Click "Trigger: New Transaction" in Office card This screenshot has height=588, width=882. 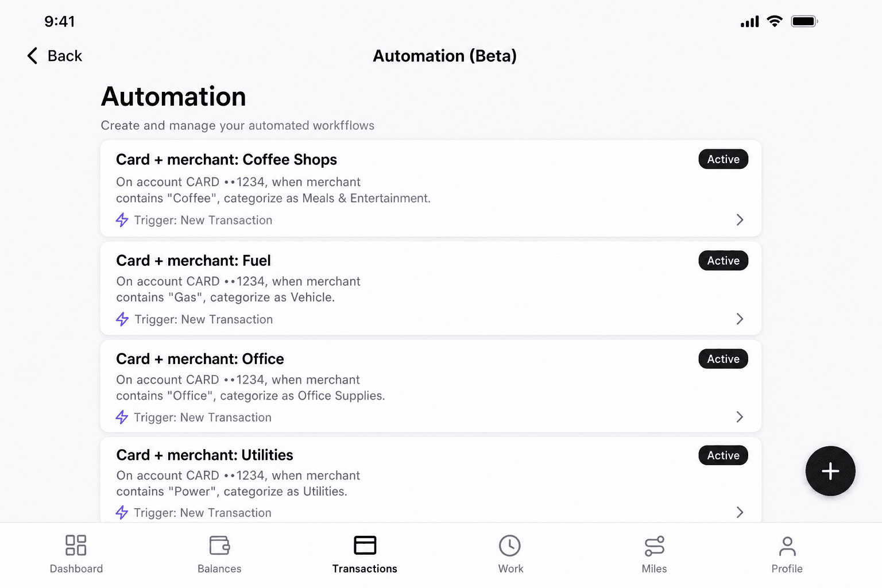[x=203, y=417]
